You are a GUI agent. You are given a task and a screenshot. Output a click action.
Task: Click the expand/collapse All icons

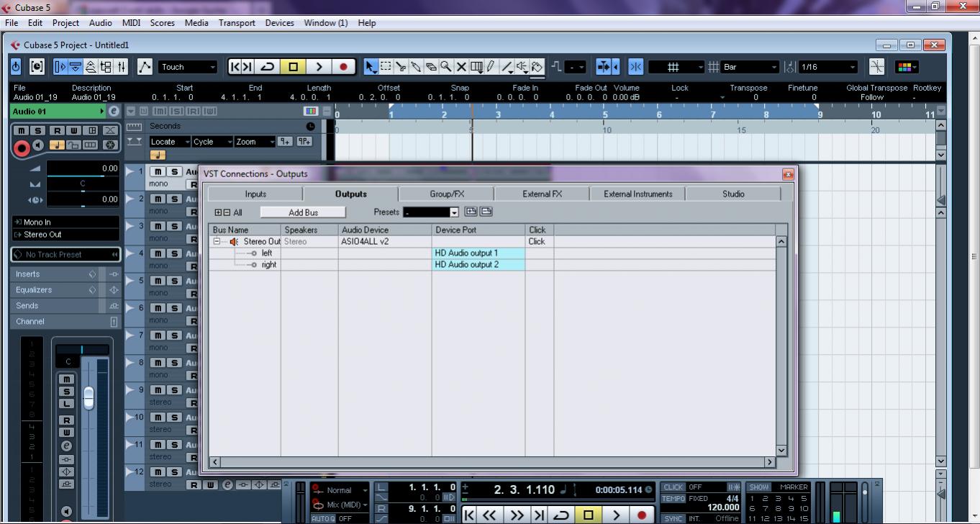click(x=222, y=212)
